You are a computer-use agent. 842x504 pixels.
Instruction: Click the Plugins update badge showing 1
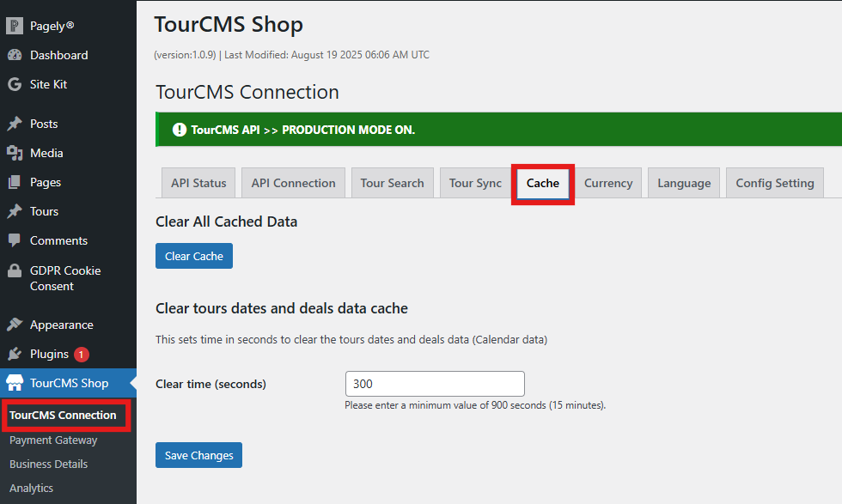81,355
